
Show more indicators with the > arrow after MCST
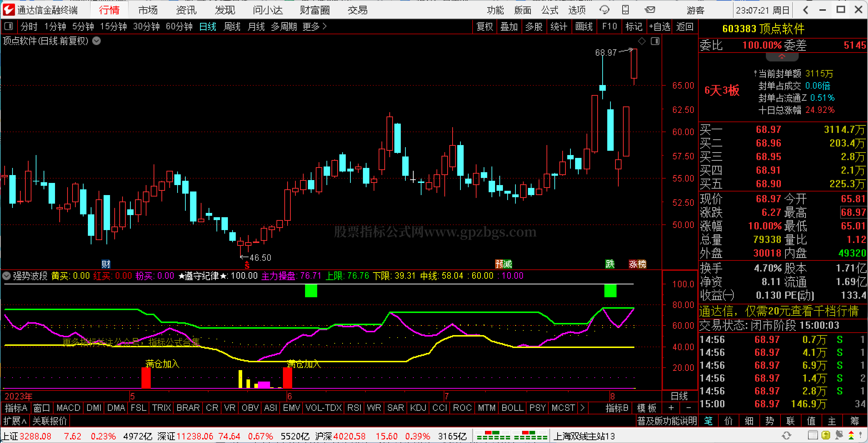(x=583, y=408)
